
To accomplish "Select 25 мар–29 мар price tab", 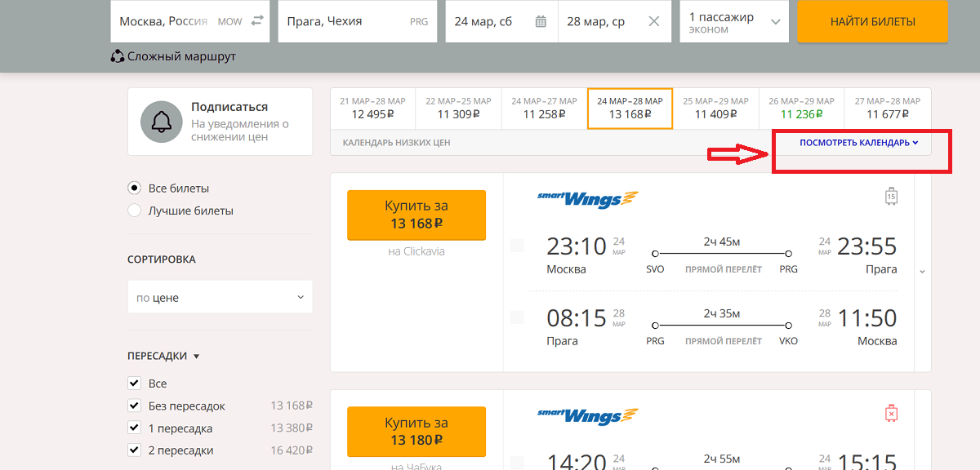I will click(715, 108).
